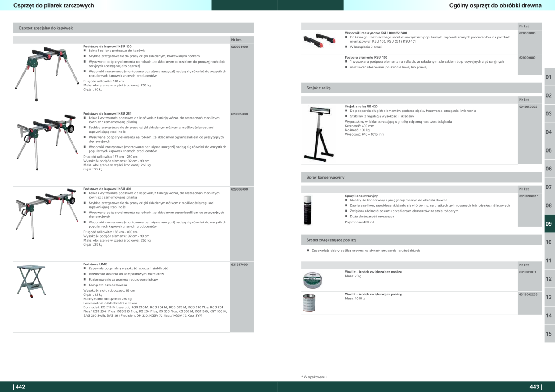Open chapter tab 08

tap(549, 205)
